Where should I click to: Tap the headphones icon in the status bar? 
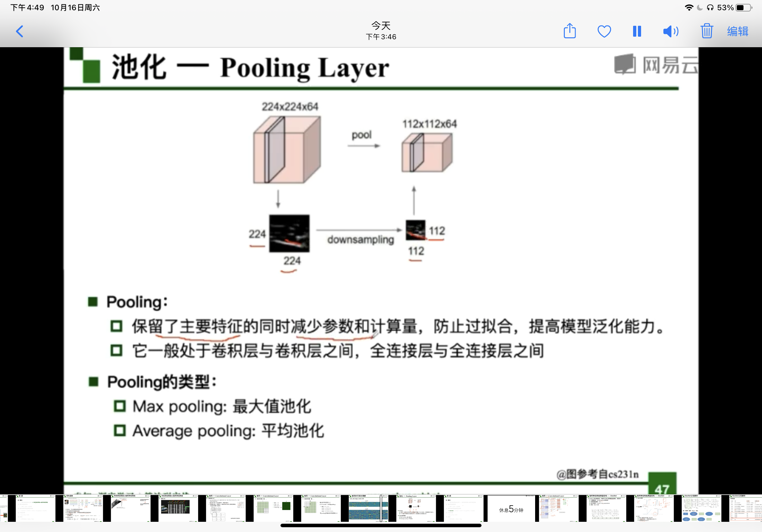click(710, 8)
